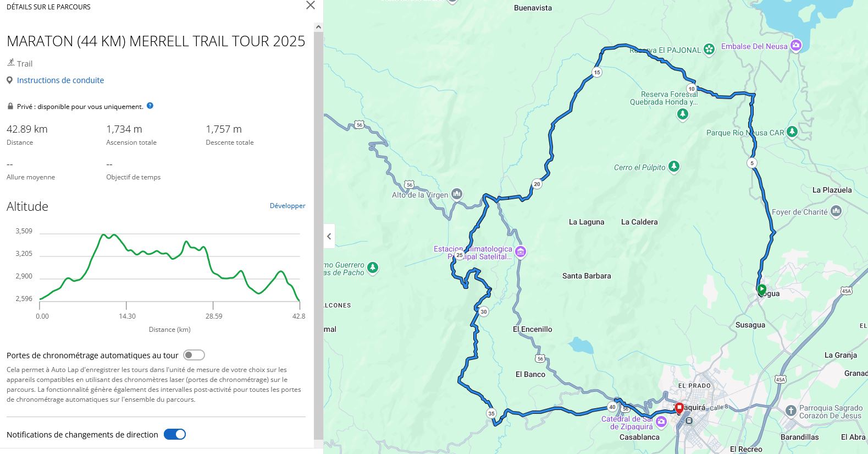The image size is (868, 454).
Task: Click the red finish marker on map
Action: (679, 408)
